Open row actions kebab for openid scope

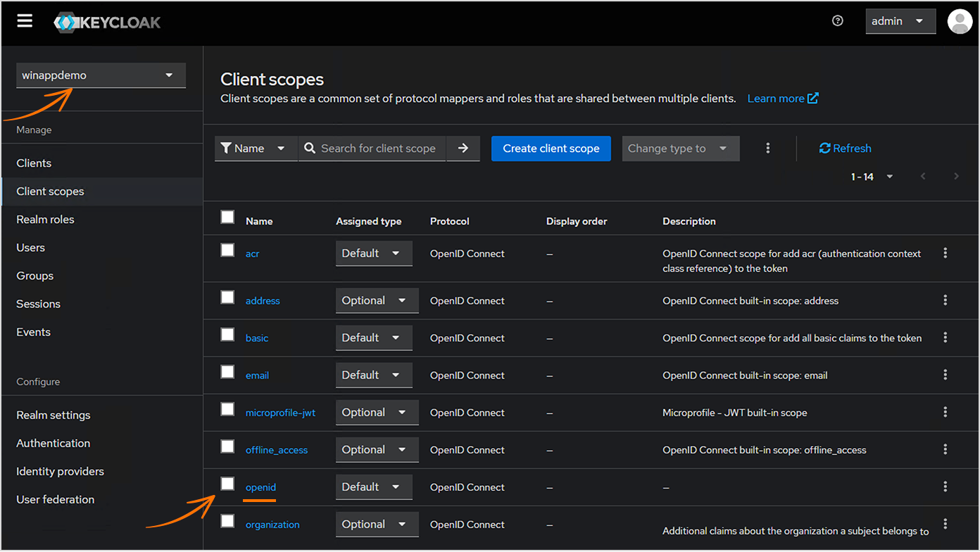[945, 487]
